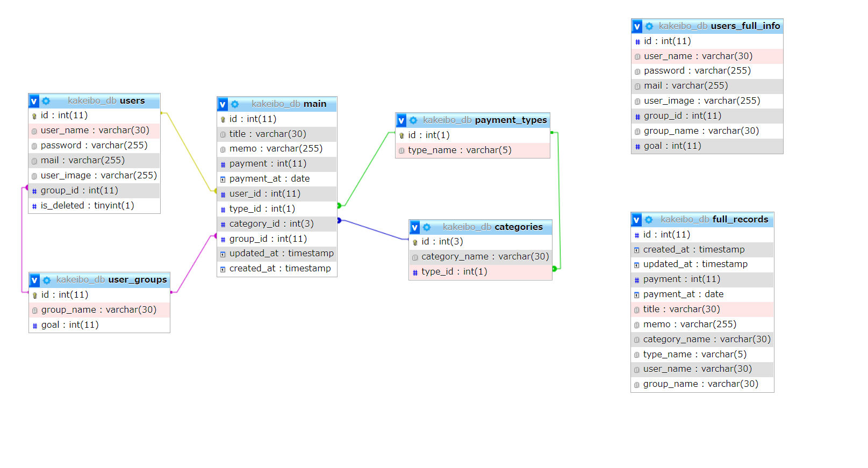The image size is (868, 468).
Task: Select the kakeibo_db main table title
Action: (289, 104)
